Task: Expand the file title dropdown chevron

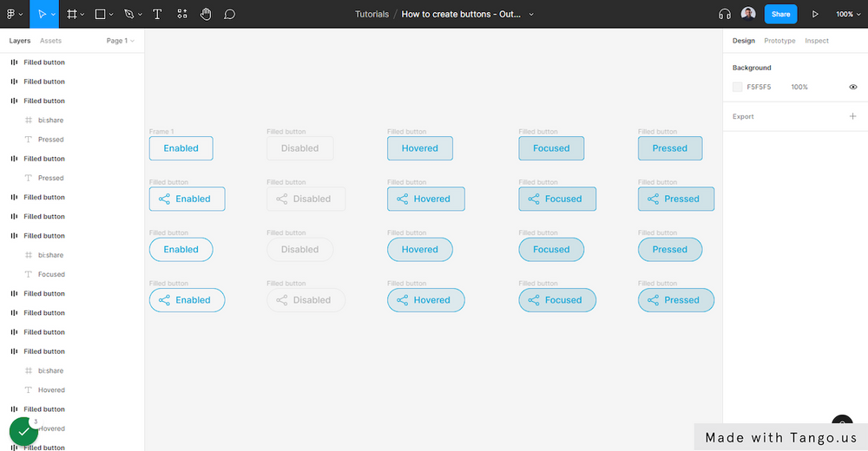Action: pos(531,14)
